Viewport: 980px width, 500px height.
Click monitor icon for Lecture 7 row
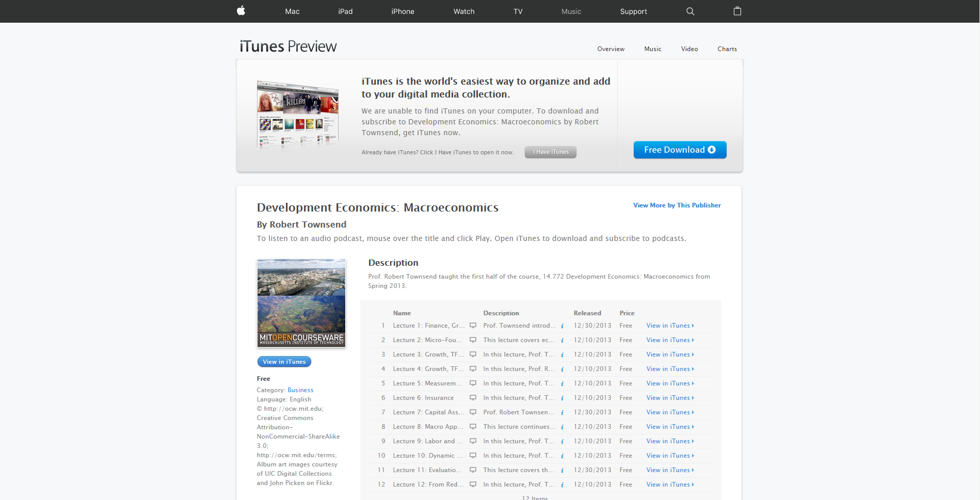(473, 412)
